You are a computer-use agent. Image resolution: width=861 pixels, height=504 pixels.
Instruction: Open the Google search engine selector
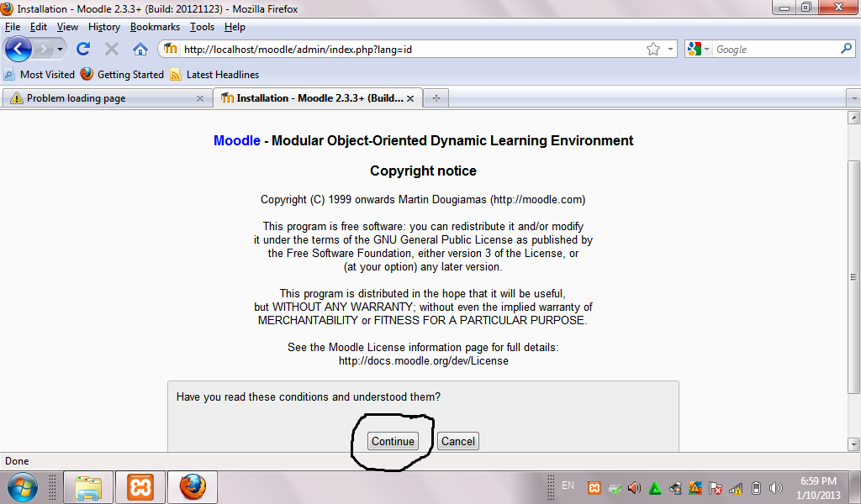(699, 50)
